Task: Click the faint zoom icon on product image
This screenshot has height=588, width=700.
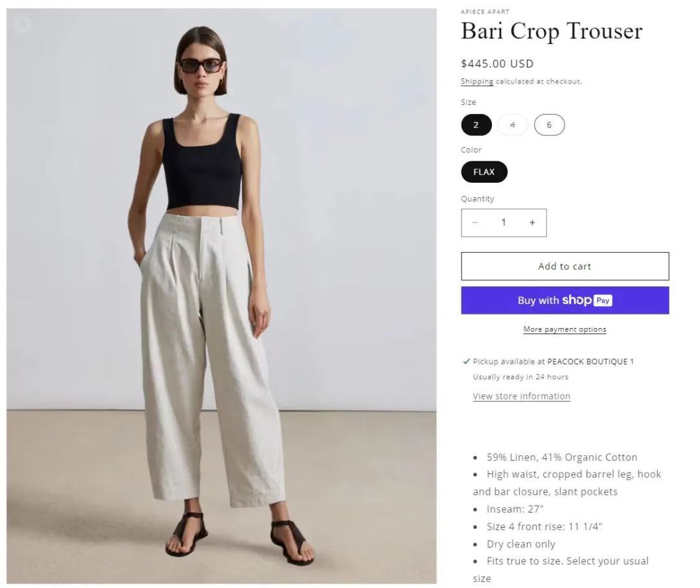Action: pos(23,25)
